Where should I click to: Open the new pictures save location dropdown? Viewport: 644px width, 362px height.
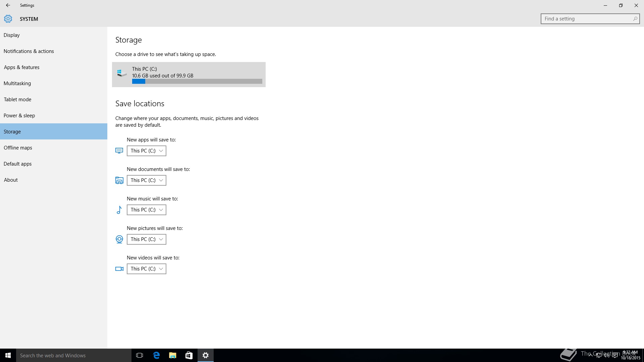coord(147,239)
